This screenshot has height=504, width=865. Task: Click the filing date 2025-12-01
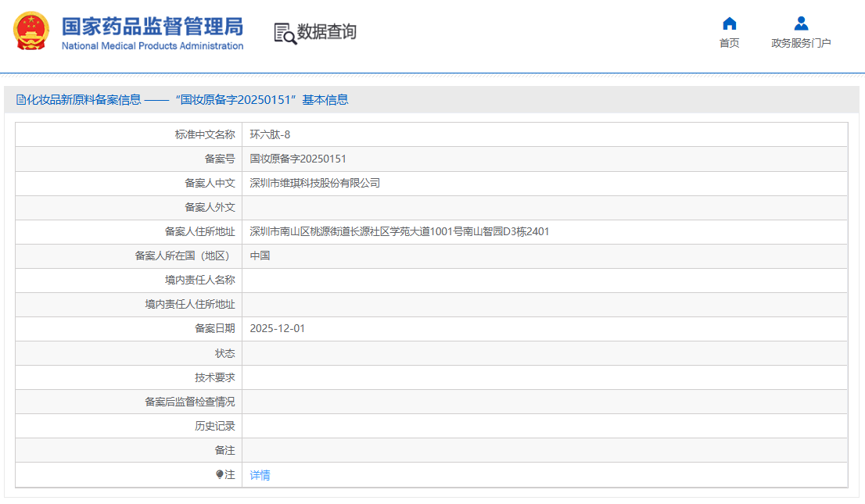point(277,328)
